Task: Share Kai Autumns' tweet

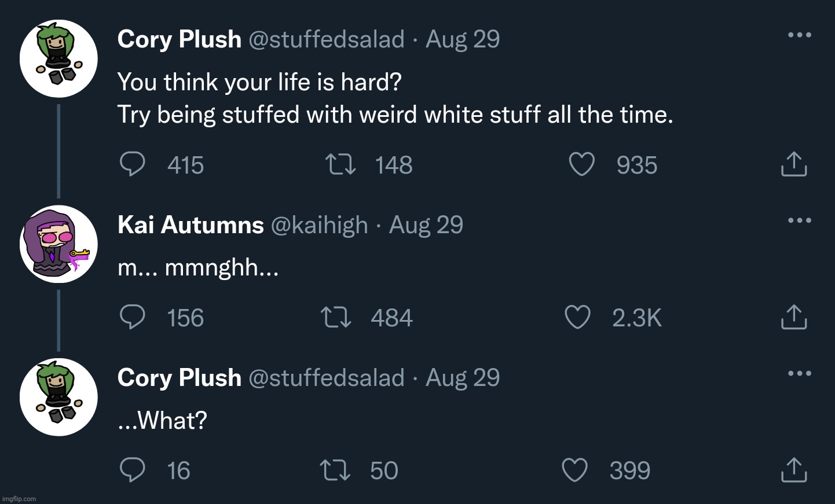Action: (x=794, y=317)
